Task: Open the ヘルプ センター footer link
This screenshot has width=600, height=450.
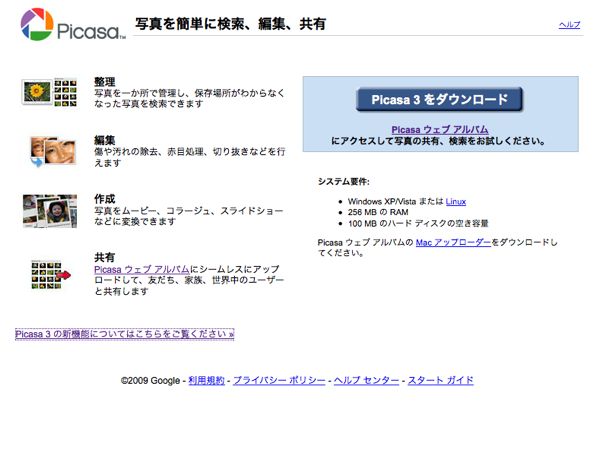Action: (x=366, y=380)
